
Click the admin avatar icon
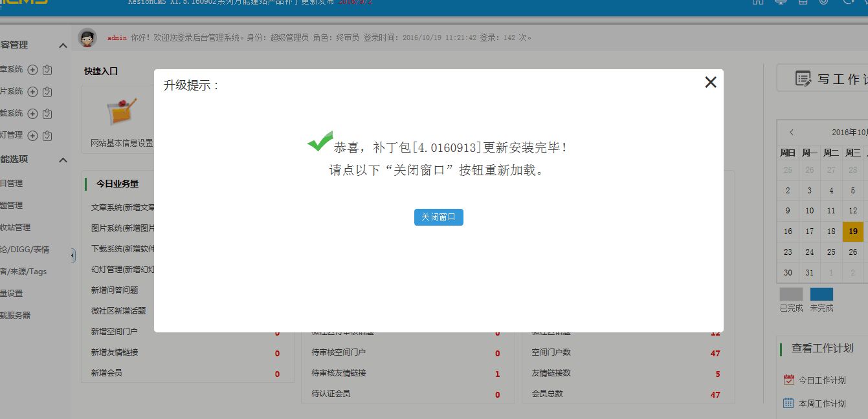(x=87, y=38)
